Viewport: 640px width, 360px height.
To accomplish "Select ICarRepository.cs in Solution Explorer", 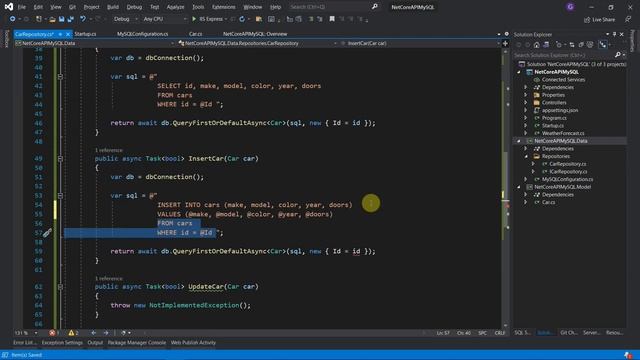I will pyautogui.click(x=568, y=172).
